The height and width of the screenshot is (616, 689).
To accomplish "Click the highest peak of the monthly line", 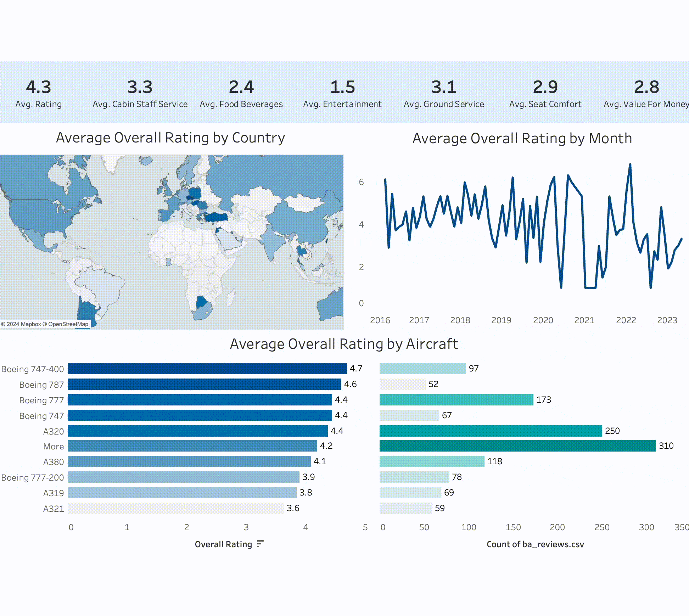I will click(x=630, y=164).
